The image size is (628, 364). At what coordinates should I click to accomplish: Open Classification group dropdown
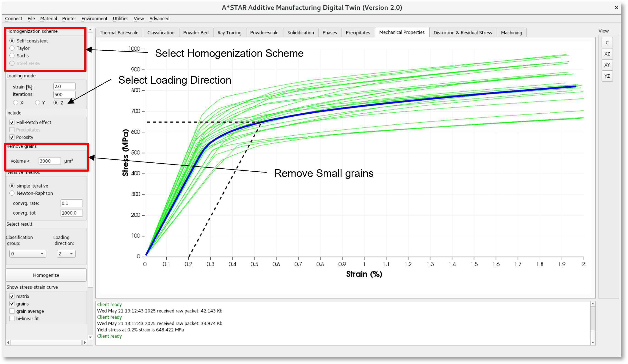[28, 254]
